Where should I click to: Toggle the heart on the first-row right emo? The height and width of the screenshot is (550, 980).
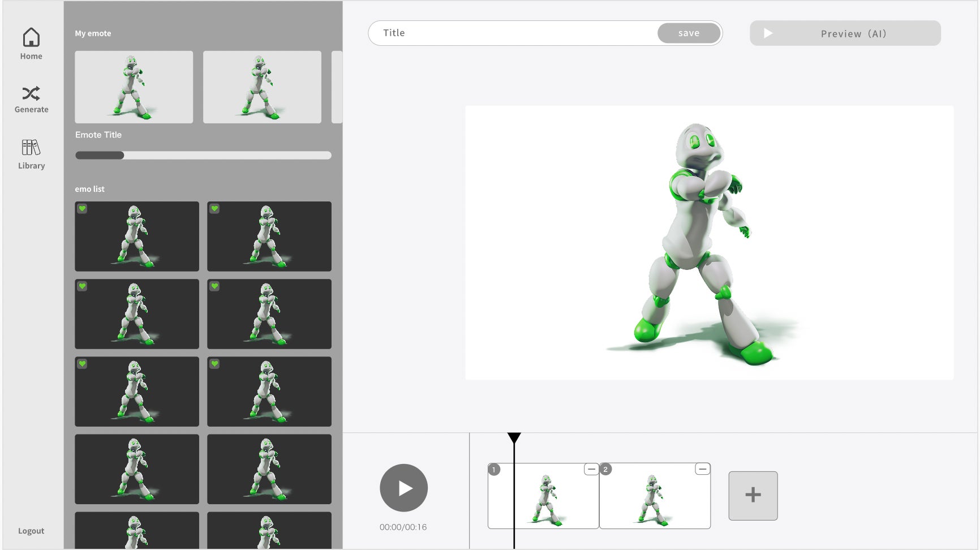[214, 209]
